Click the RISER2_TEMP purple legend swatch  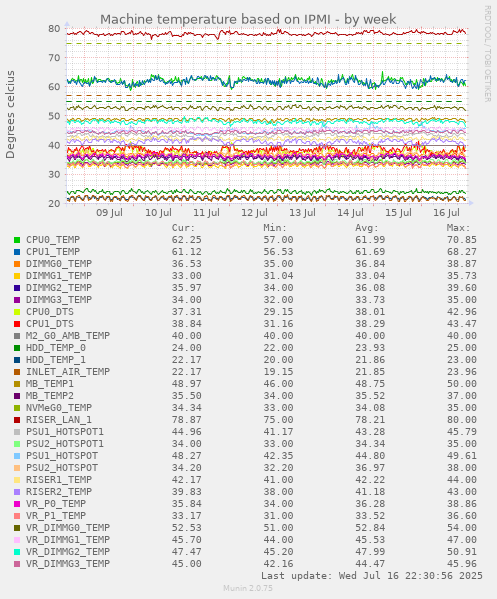17,492
